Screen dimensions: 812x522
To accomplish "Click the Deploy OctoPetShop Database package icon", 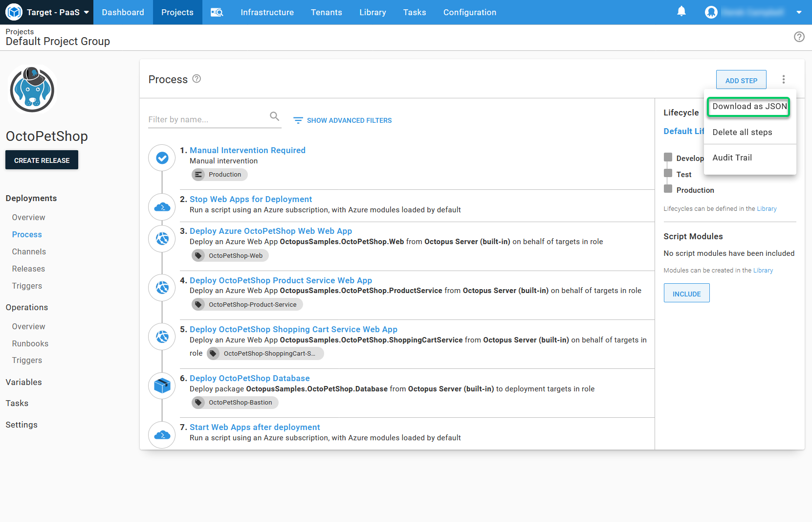I will click(162, 386).
